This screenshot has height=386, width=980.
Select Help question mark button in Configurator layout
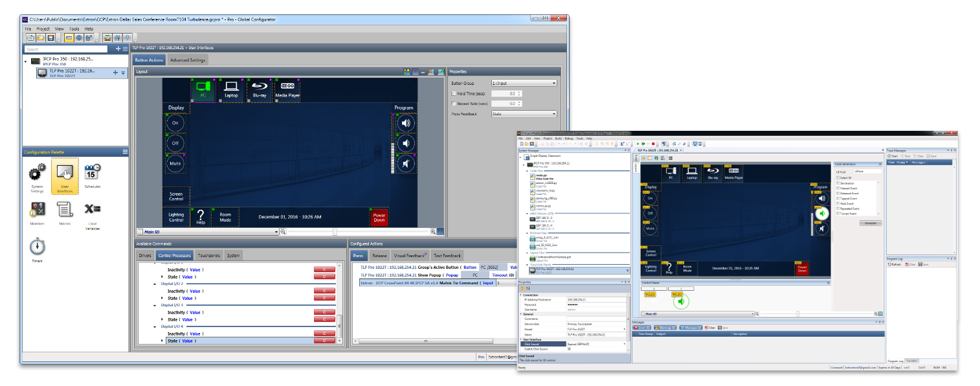tap(201, 216)
